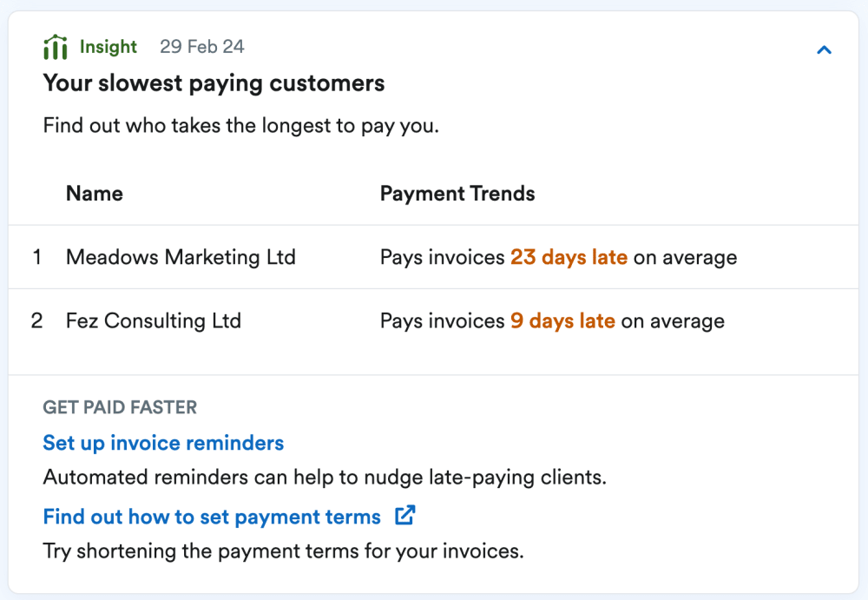
Task: Open the Set up invoice reminders link
Action: point(162,443)
